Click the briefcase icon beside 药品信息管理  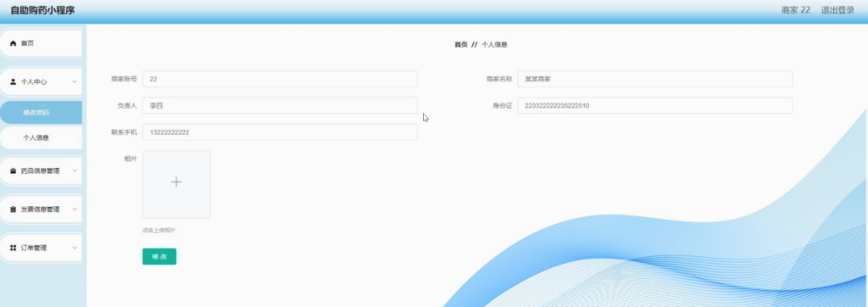point(14,171)
